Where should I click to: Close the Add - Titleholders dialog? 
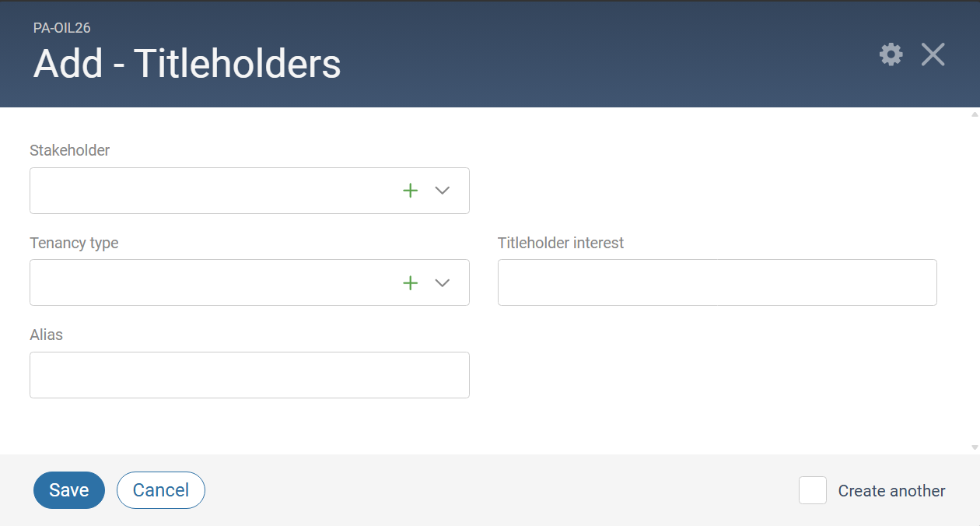coord(933,54)
